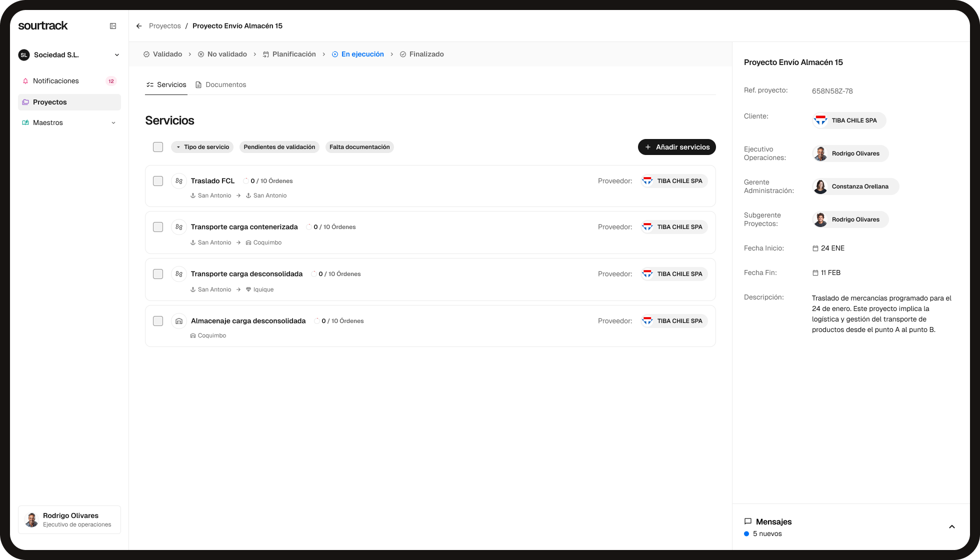This screenshot has width=980, height=560.
Task: Click the warehouse icon on Almacenaje carga desconsolidada
Action: [x=178, y=320]
